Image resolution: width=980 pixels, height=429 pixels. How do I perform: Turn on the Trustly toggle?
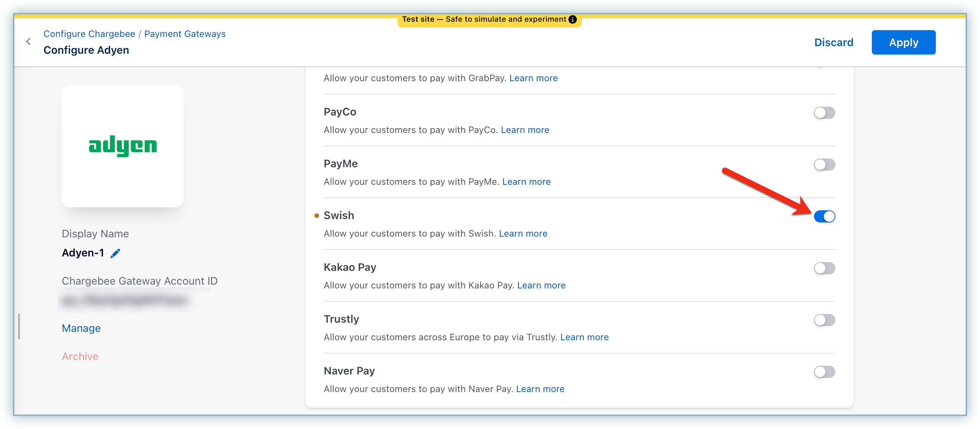824,320
